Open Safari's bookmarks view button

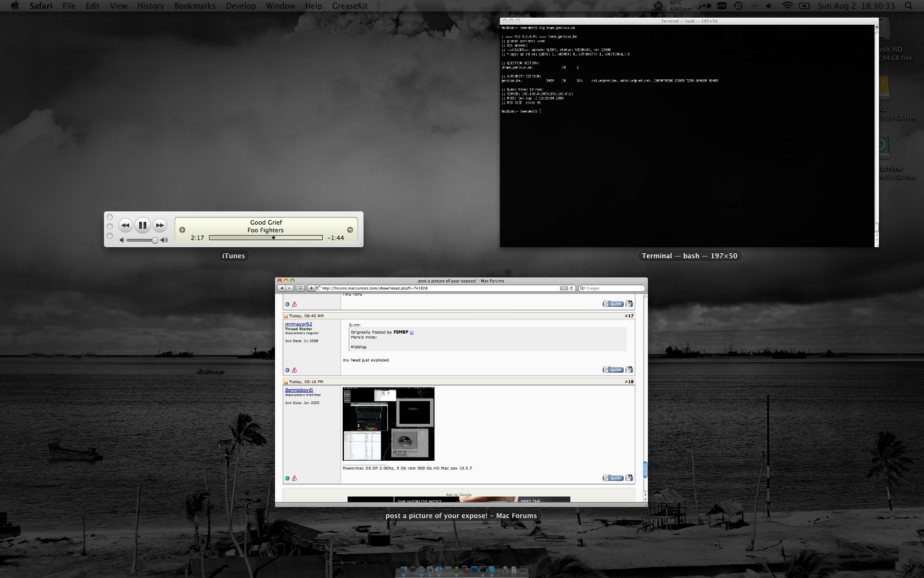point(300,288)
